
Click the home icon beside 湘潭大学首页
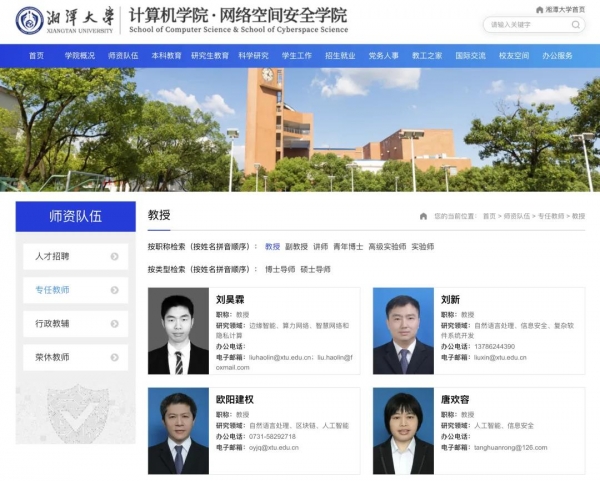click(538, 9)
